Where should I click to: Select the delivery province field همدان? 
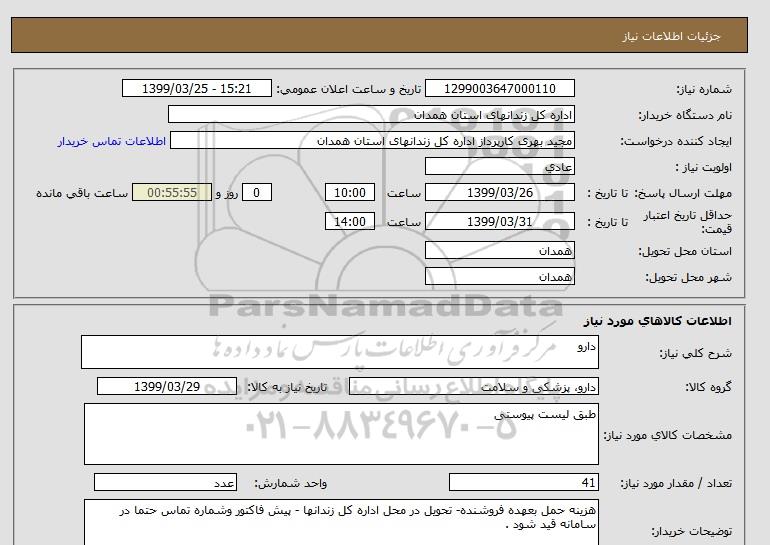coord(499,250)
